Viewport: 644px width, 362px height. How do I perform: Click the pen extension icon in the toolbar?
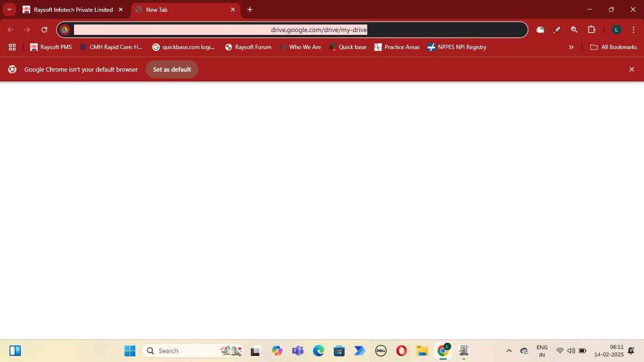(557, 30)
